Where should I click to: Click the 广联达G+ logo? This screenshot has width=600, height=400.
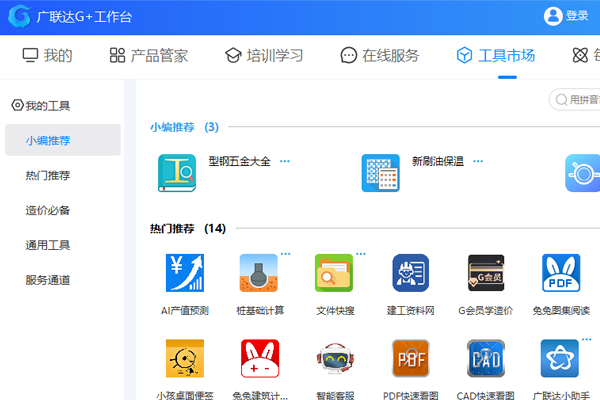click(19, 16)
